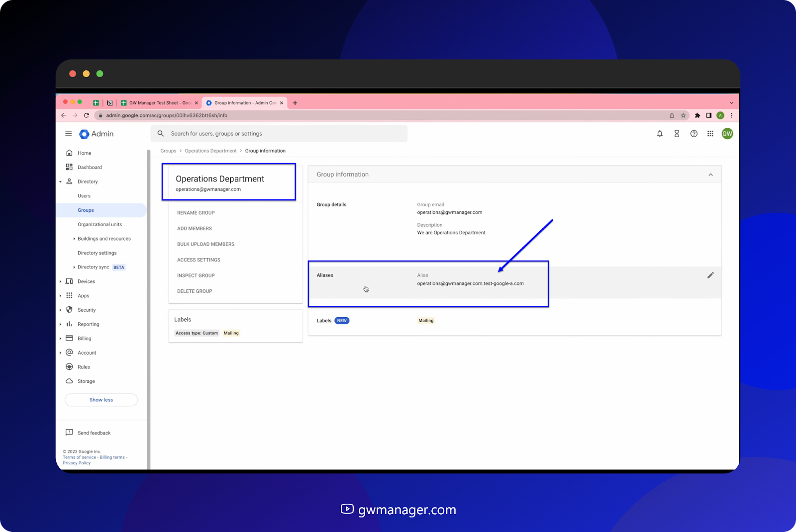Open Storage in the sidebar
The height and width of the screenshot is (532, 796).
[86, 381]
